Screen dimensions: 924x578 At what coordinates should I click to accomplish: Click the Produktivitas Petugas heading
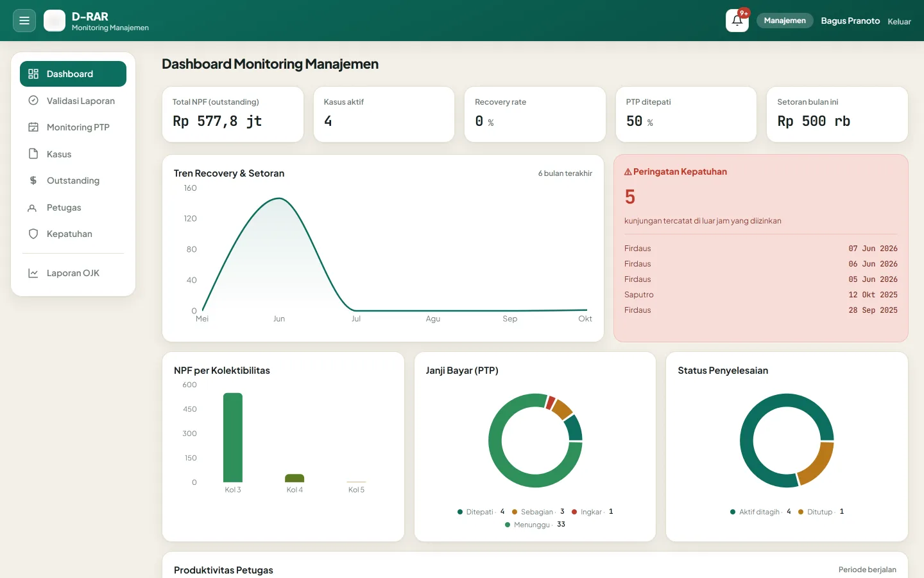tap(223, 570)
